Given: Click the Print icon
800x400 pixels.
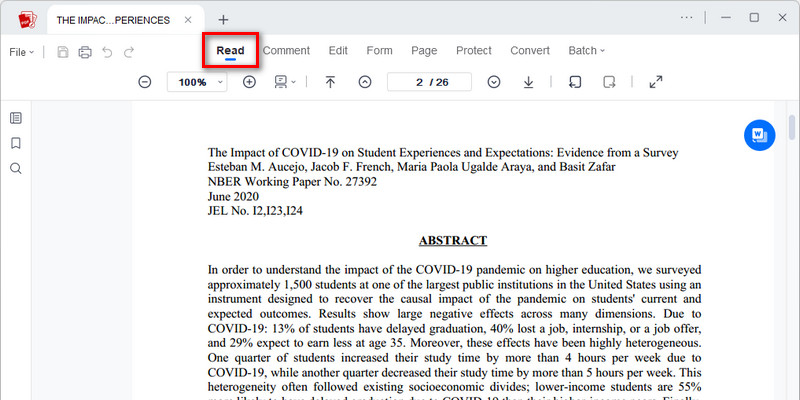Looking at the screenshot, I should click(85, 52).
